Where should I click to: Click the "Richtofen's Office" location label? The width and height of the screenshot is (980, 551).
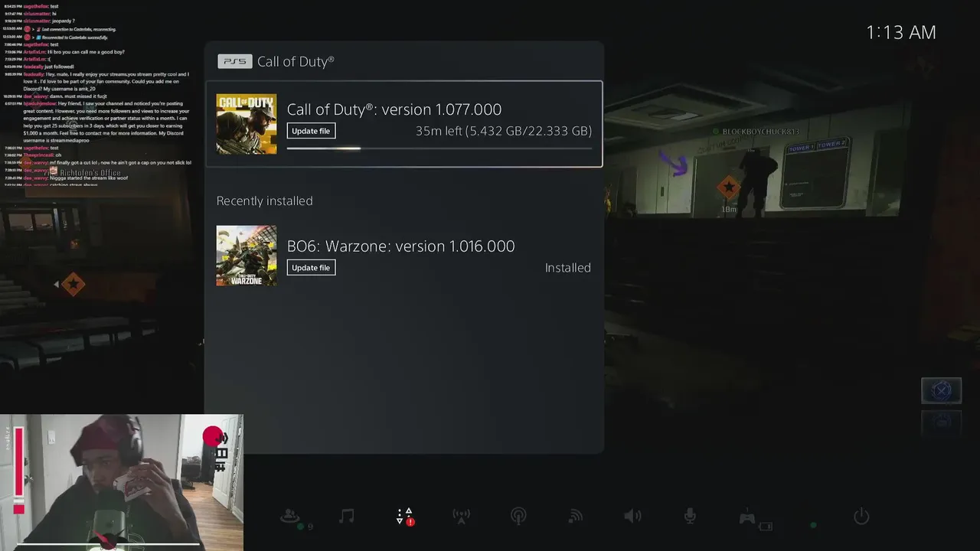coord(90,173)
